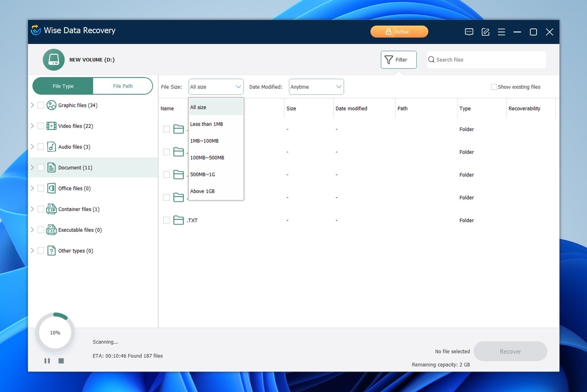Choose 1MB~100MB size option
Screen dimensions: 587x392
coord(216,141)
